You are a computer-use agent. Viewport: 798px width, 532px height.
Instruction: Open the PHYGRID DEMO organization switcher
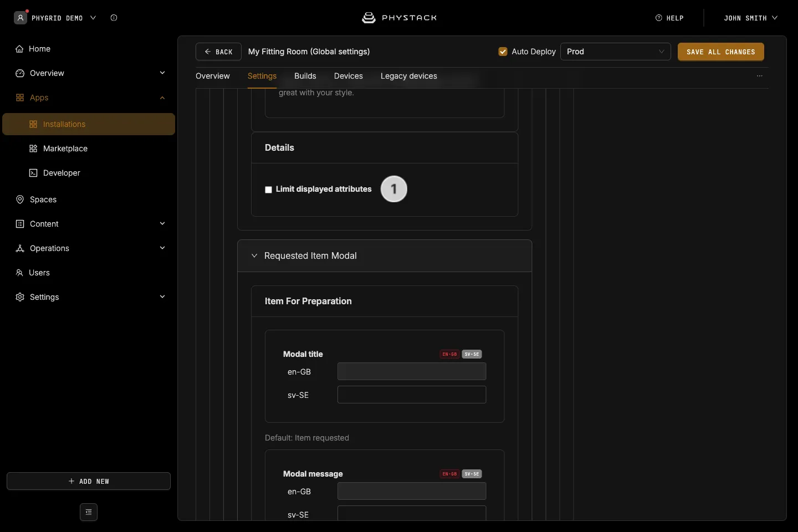pos(55,18)
